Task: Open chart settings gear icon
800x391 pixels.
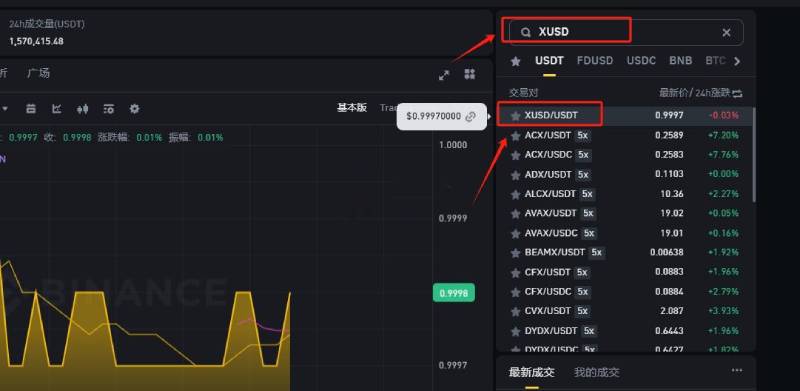Action: click(134, 109)
